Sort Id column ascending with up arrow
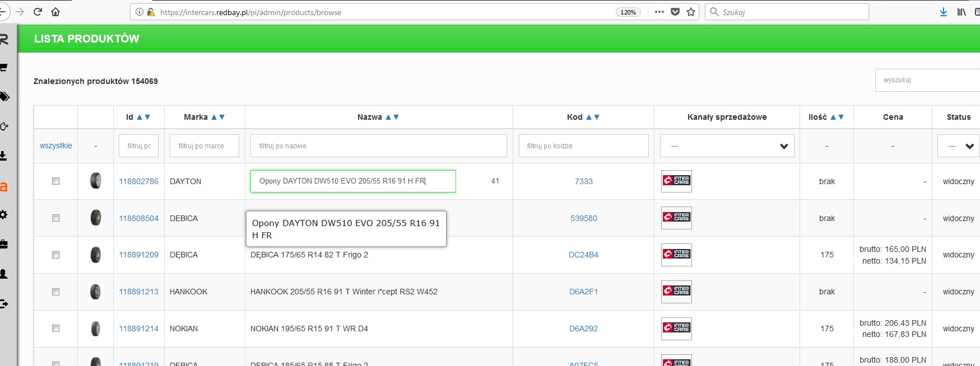This screenshot has height=366, width=980. (x=140, y=117)
